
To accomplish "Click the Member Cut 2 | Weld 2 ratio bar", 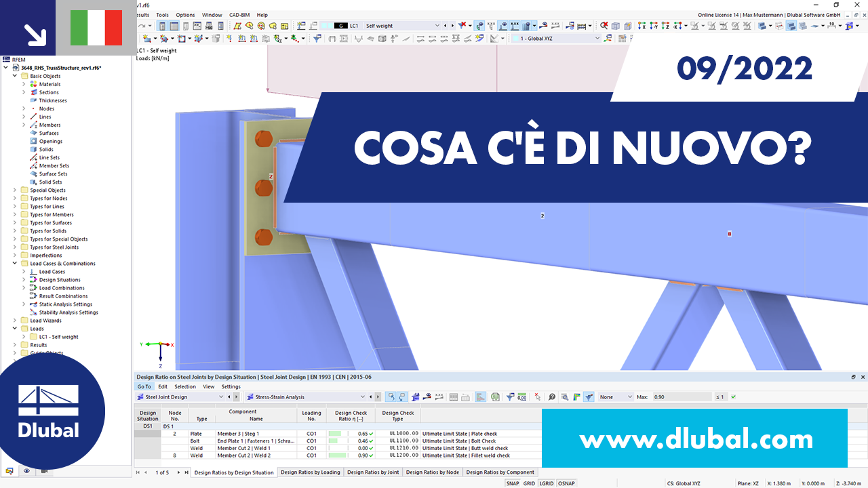I will pyautogui.click(x=338, y=455).
